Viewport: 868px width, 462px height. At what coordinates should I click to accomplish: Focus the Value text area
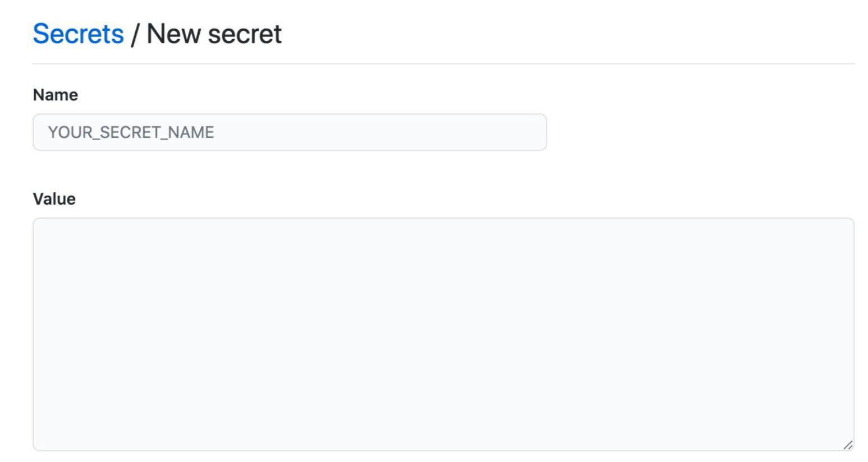point(443,334)
